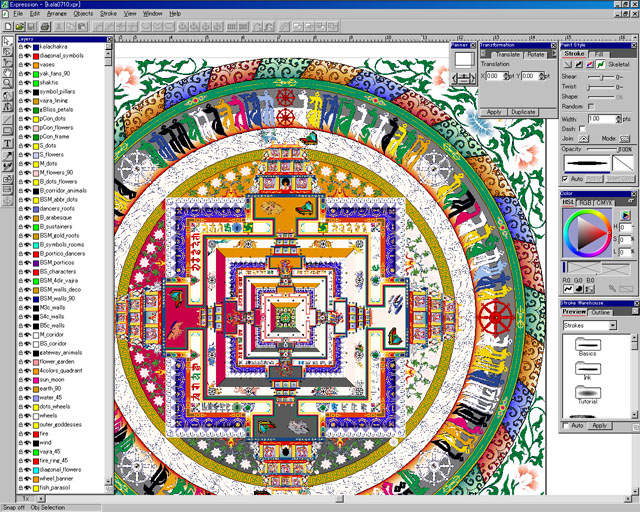The image size is (640, 512).
Task: Click the color picker wheel button in Color panel
Action: (625, 215)
